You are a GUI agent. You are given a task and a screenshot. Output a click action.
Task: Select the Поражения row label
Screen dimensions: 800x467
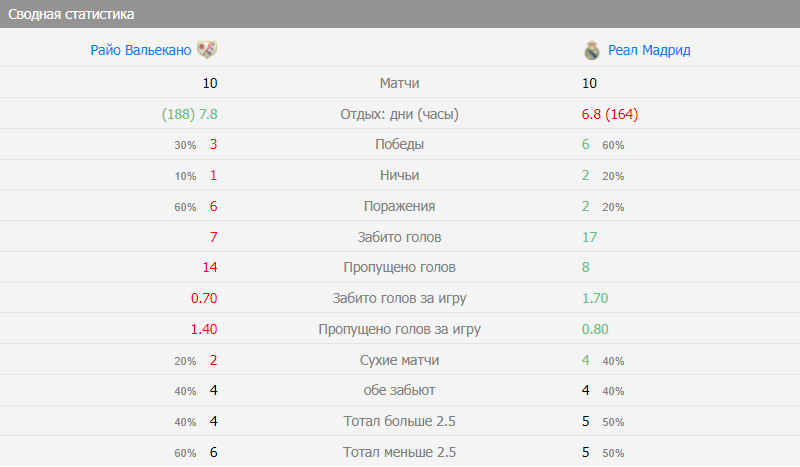400,206
